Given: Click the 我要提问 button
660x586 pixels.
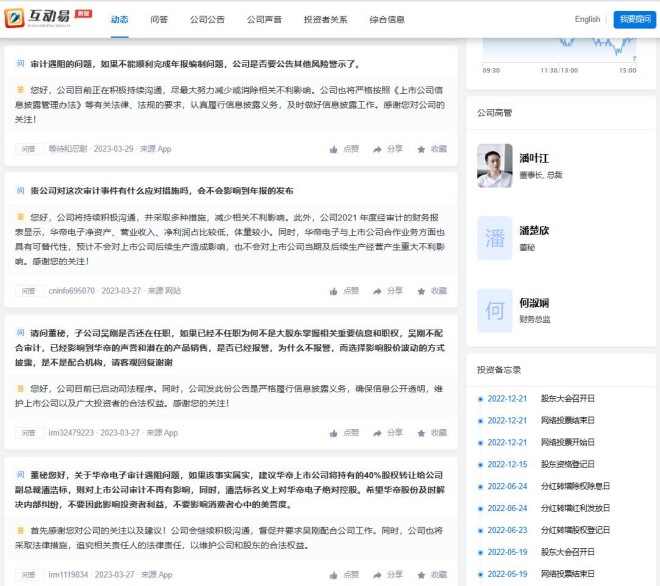Looking at the screenshot, I should pyautogui.click(x=632, y=19).
